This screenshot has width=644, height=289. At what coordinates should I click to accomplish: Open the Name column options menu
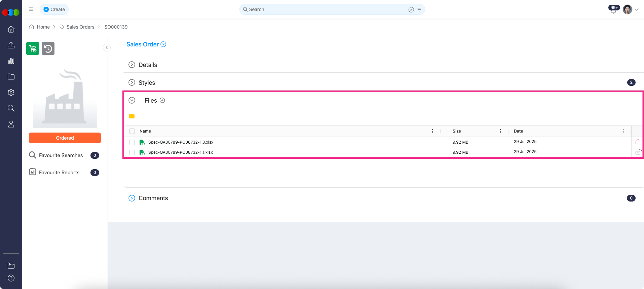coord(432,131)
